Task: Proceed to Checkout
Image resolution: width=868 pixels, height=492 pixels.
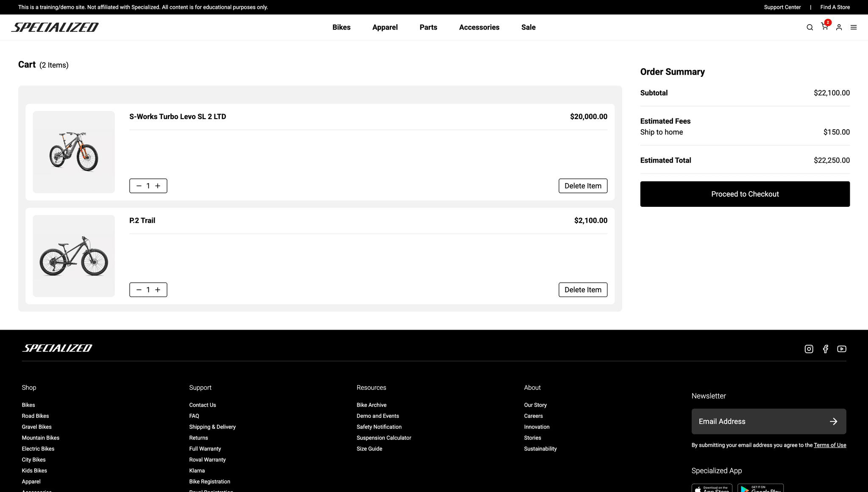Action: [x=745, y=194]
